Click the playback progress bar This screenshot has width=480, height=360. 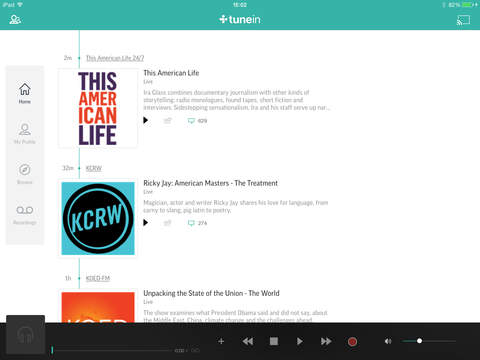coord(112,350)
